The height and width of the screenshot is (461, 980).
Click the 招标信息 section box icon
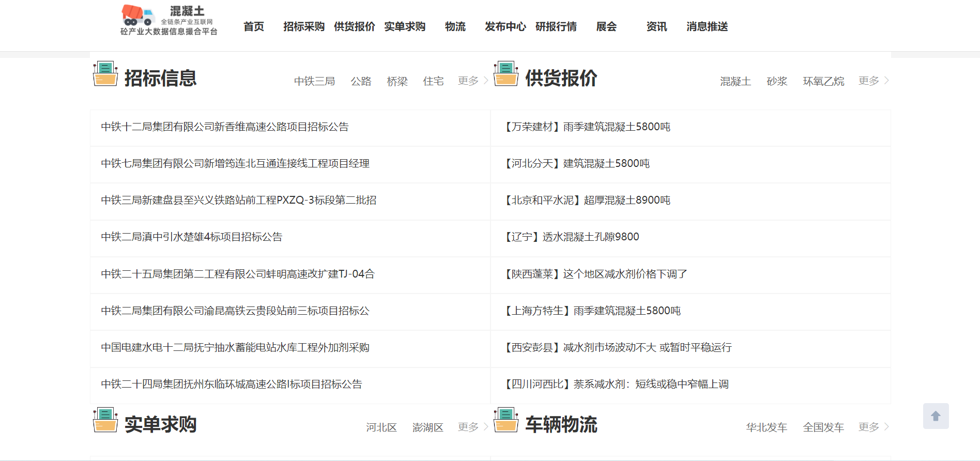105,73
